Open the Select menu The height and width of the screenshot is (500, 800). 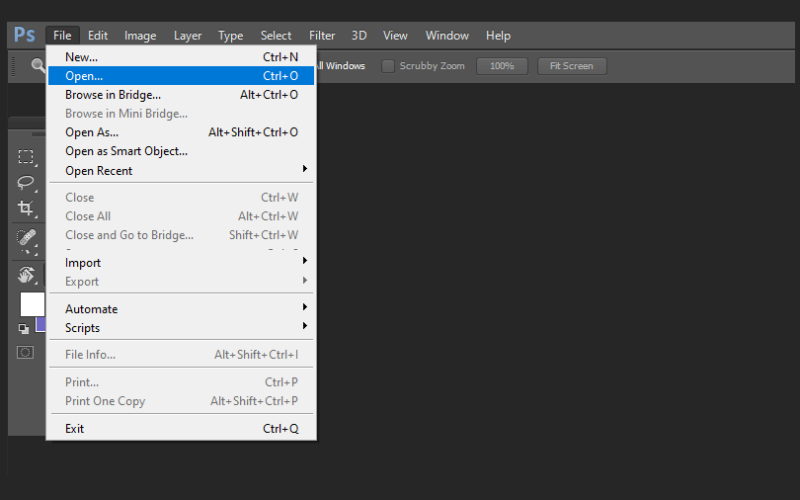tap(276, 36)
